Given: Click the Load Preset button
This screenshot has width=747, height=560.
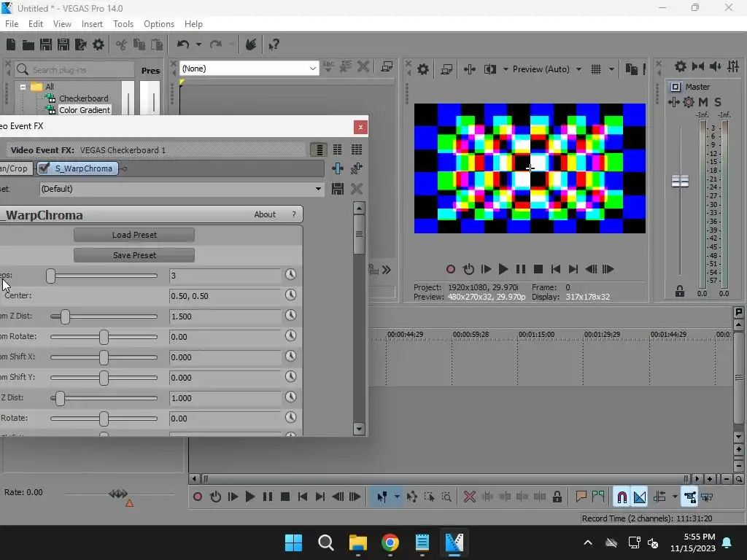Looking at the screenshot, I should [x=134, y=235].
